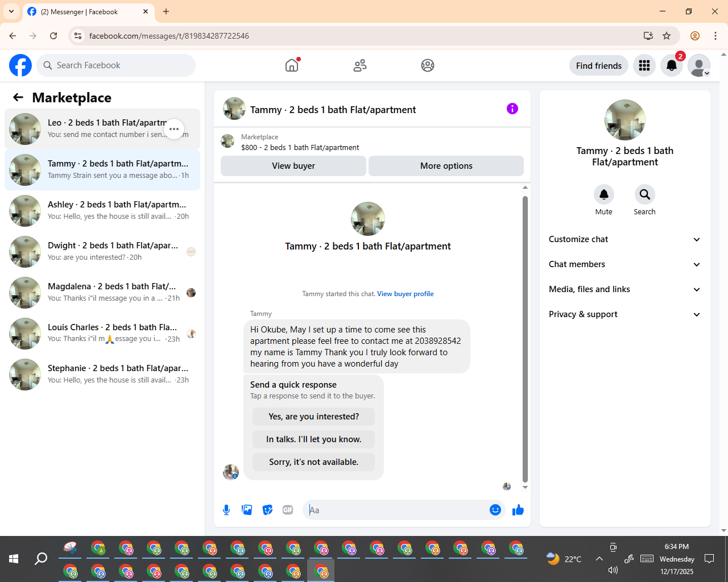The width and height of the screenshot is (728, 582).
Task: Open Chrome's three-dot menu
Action: pos(715,36)
